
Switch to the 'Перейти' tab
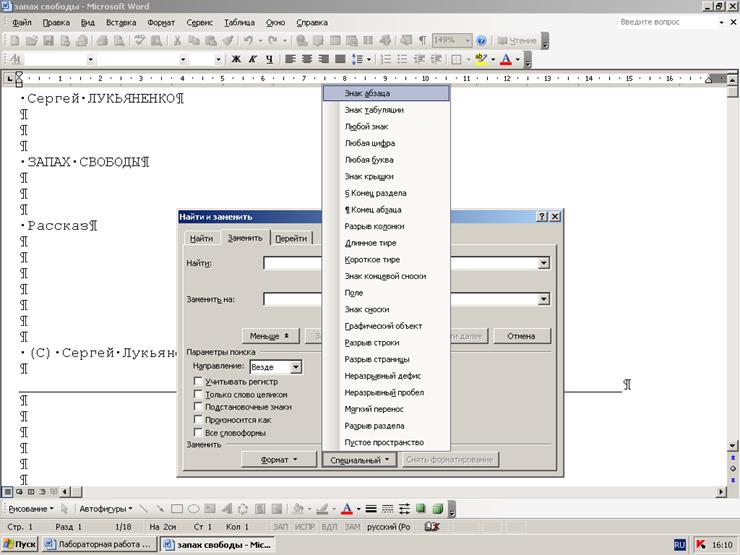[291, 238]
